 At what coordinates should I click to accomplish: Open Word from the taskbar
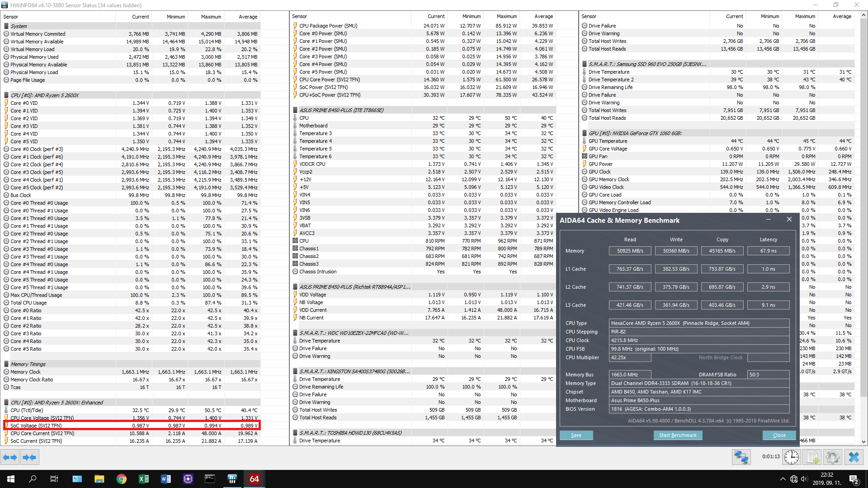click(166, 479)
